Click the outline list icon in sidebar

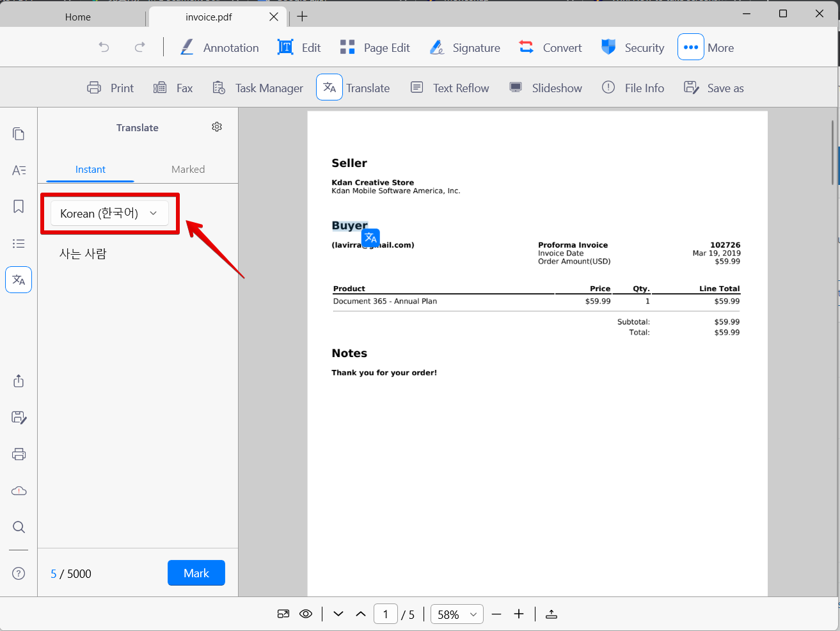(19, 243)
